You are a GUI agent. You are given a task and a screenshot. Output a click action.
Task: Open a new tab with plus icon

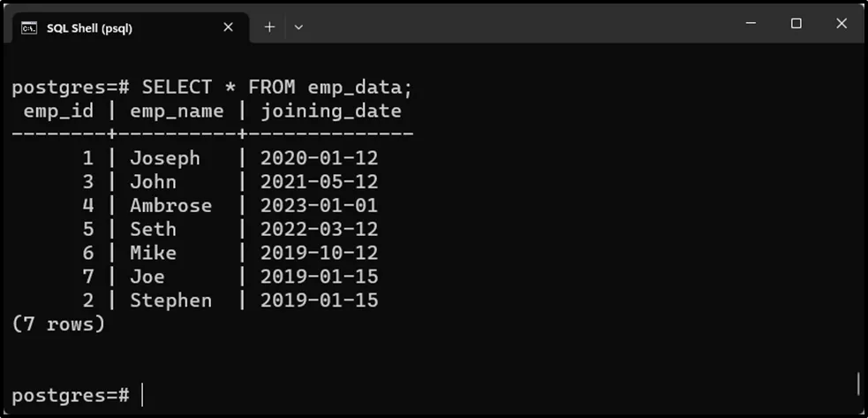click(269, 27)
